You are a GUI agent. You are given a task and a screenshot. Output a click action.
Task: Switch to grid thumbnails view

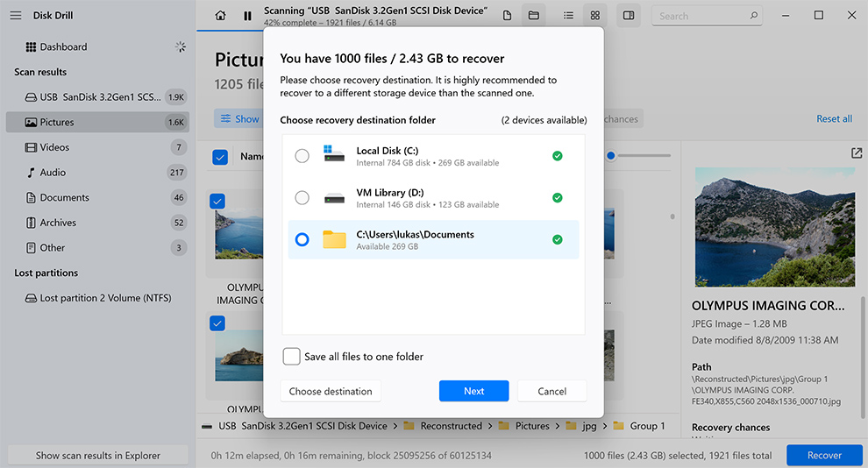(595, 16)
